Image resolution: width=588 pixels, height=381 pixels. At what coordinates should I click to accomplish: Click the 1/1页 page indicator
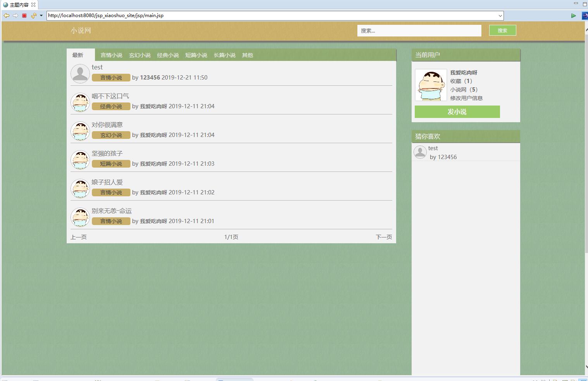[x=231, y=237]
